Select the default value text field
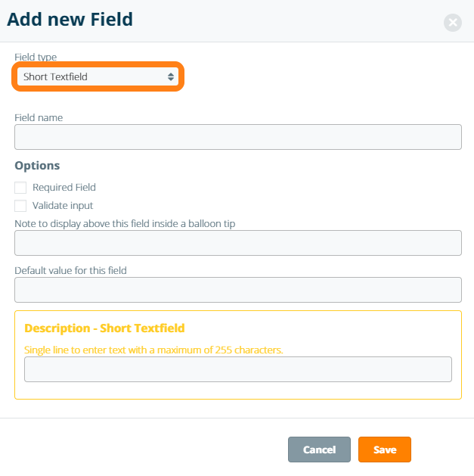The image size is (474, 476). (x=237, y=290)
